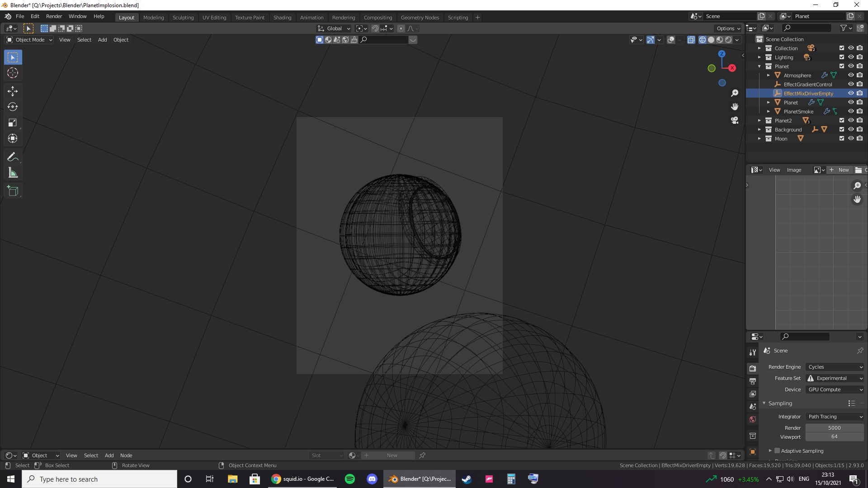This screenshot has height=488, width=868.
Task: Click the open image folder icon
Action: pos(859,170)
